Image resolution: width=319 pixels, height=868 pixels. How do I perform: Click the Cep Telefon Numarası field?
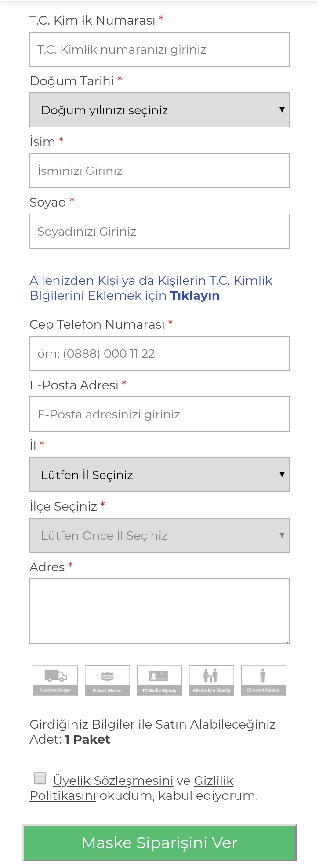(x=159, y=353)
